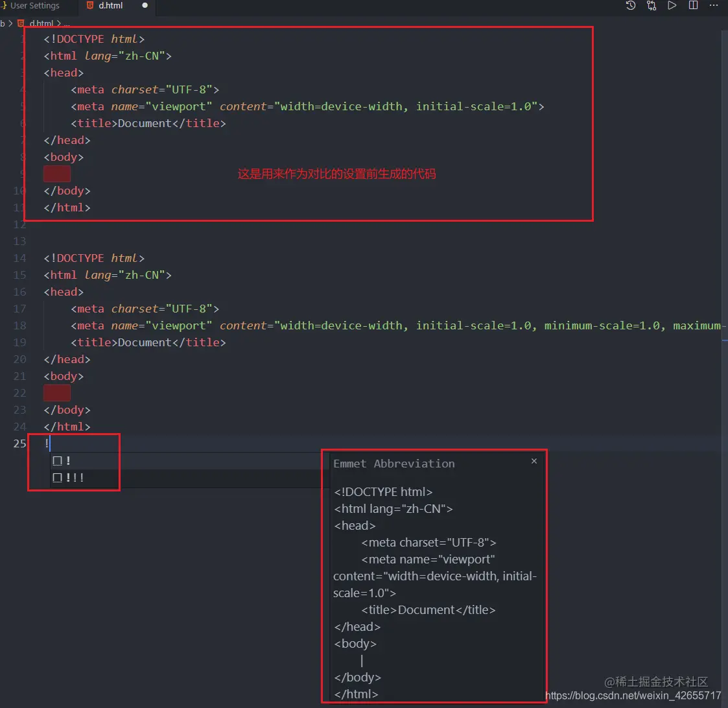This screenshot has height=708, width=728.
Task: Click the <body> tag on line 21
Action: click(x=64, y=377)
